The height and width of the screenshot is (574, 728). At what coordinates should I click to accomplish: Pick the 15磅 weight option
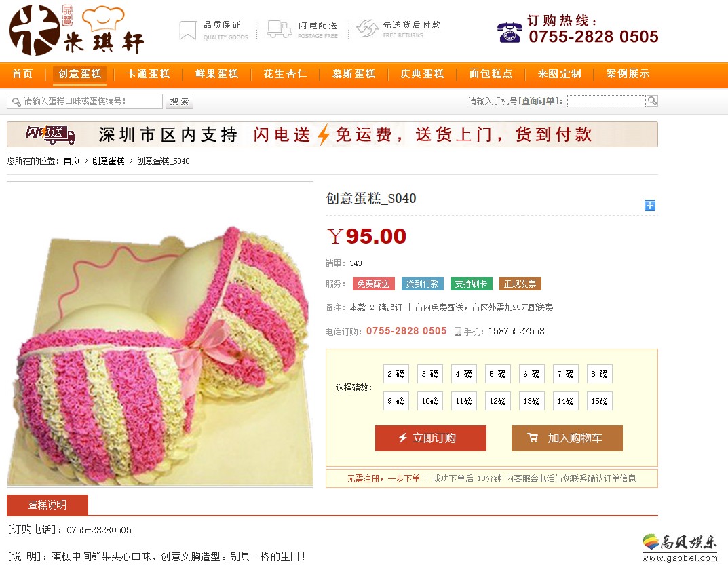coord(599,401)
